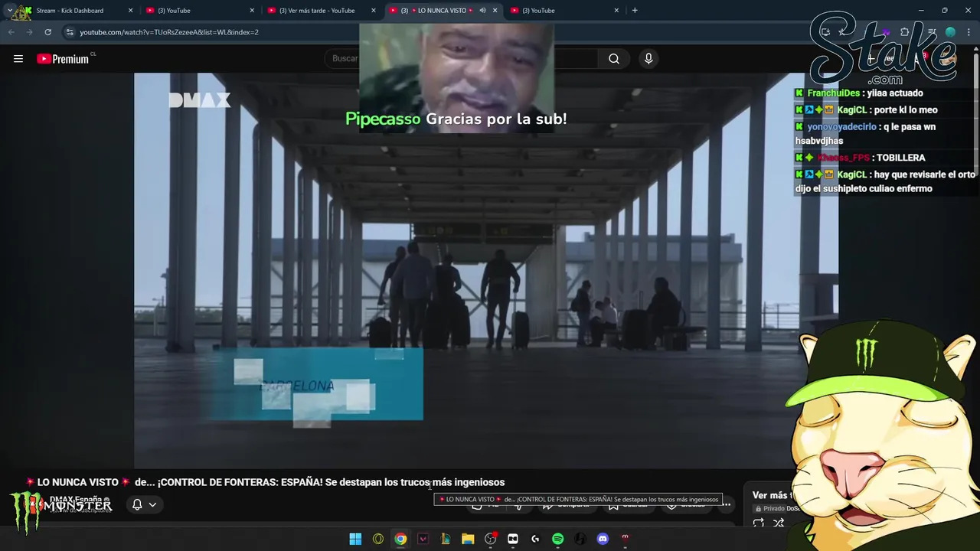Switch to the second (3) YouTube tab
Screen dimensions: 980x551
(201, 11)
